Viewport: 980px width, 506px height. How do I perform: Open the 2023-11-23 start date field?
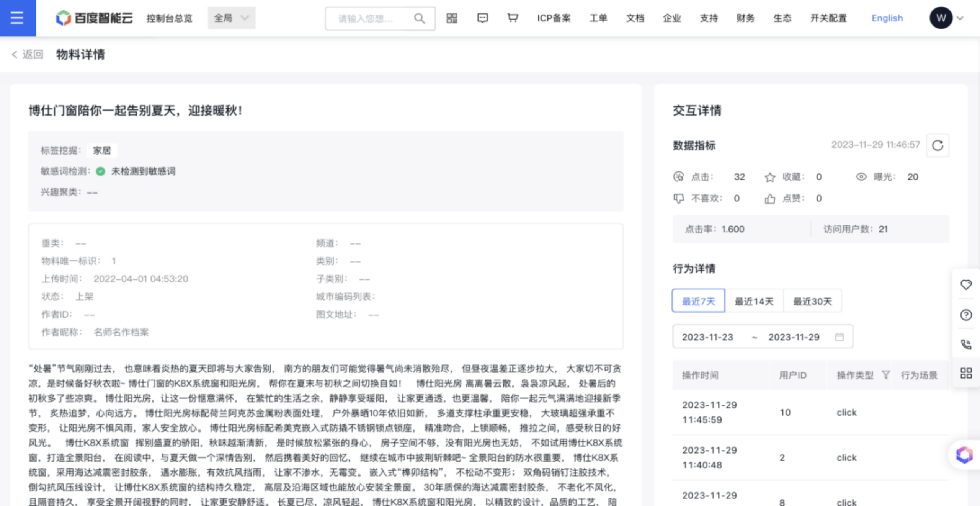tap(707, 337)
